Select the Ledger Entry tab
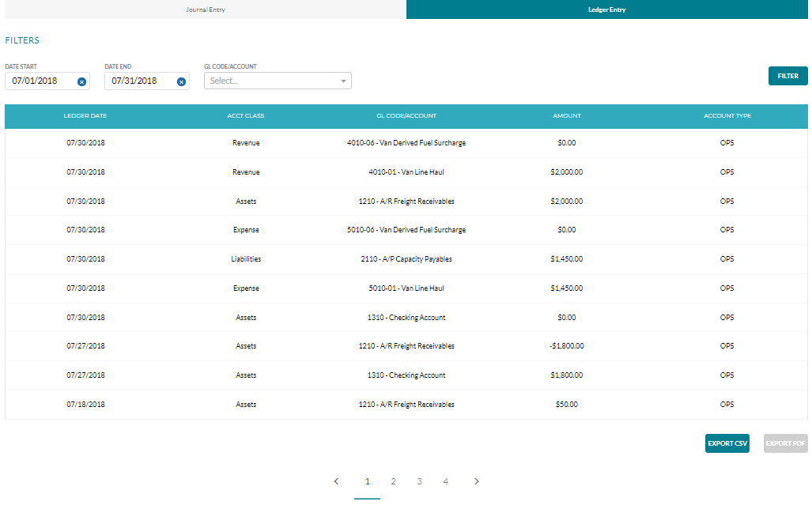This screenshot has height=505, width=812. 607,9
